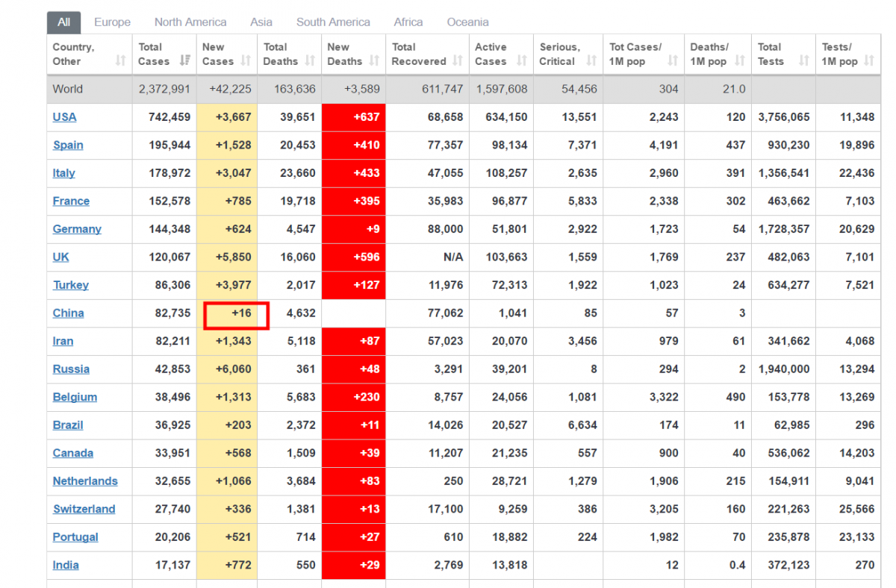896x588 pixels.
Task: Select World serious critical value 54,456
Action: click(x=579, y=89)
